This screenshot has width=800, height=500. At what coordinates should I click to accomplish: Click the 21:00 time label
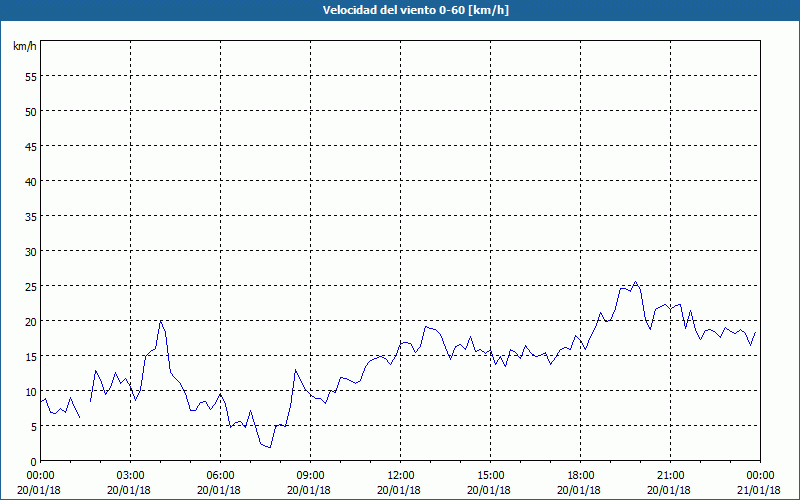click(x=670, y=476)
